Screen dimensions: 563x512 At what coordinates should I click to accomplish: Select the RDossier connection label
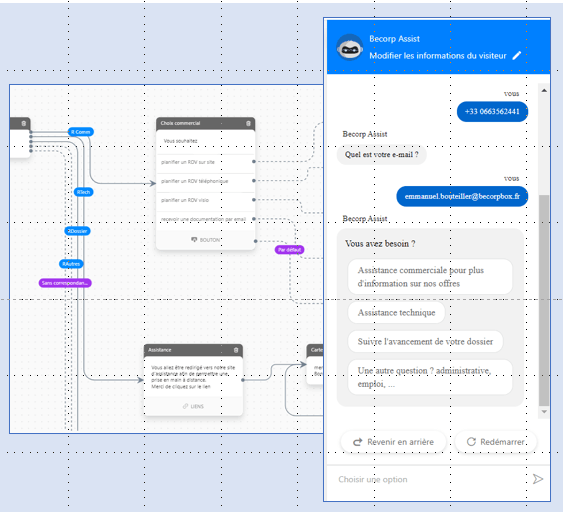(x=78, y=231)
